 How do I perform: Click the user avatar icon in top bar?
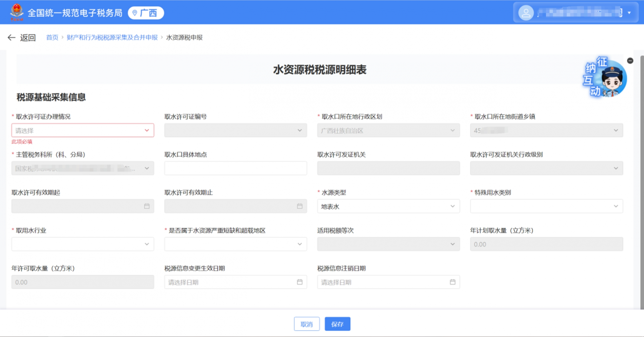526,12
